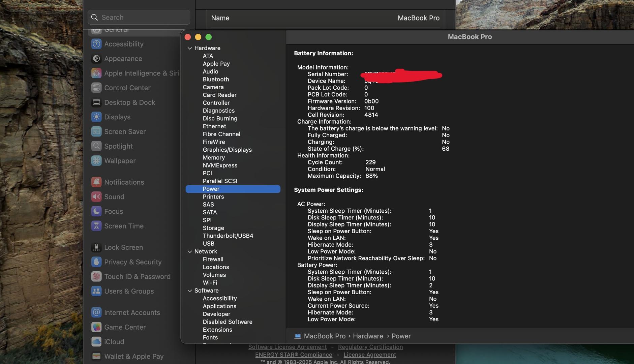Open Internet Accounts icon
The width and height of the screenshot is (634, 364).
coord(96,312)
